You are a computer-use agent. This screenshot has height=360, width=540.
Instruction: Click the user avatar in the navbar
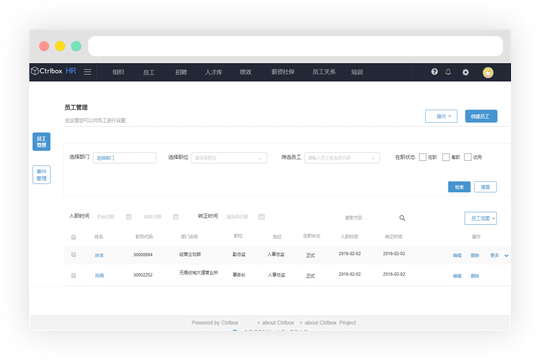[488, 72]
